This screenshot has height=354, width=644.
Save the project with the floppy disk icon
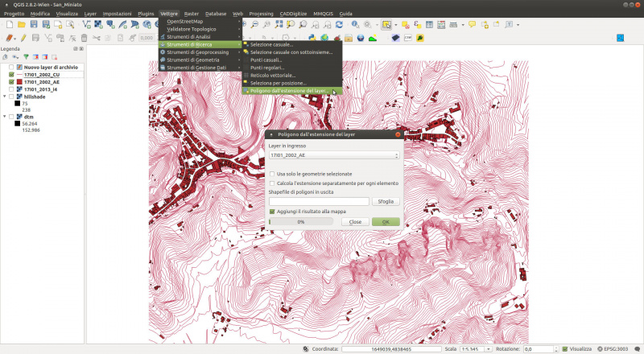pos(34,25)
